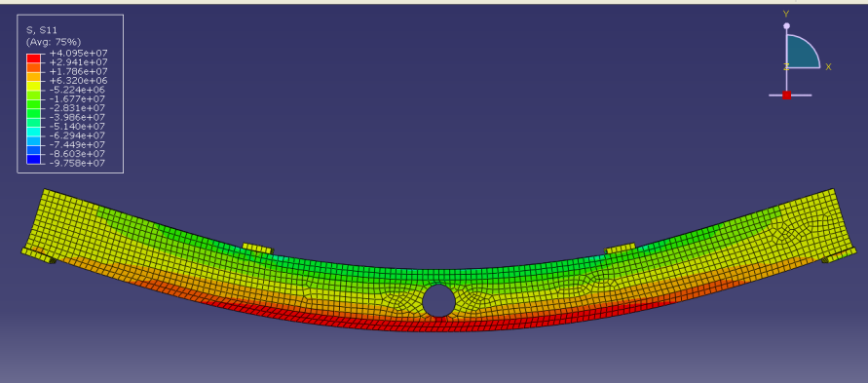Screen dimensions: 868x383
Task: Select the (Avg: 75%) legend text
Action: [x=54, y=42]
